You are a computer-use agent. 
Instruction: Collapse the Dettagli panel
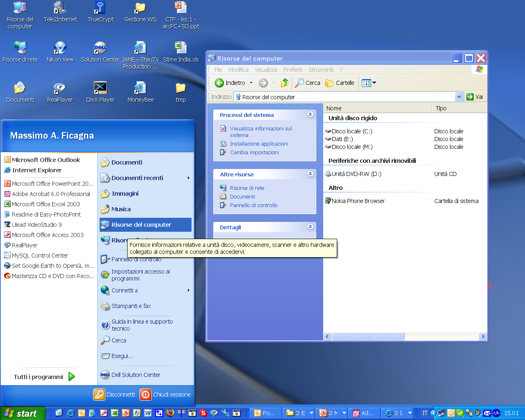(x=310, y=227)
